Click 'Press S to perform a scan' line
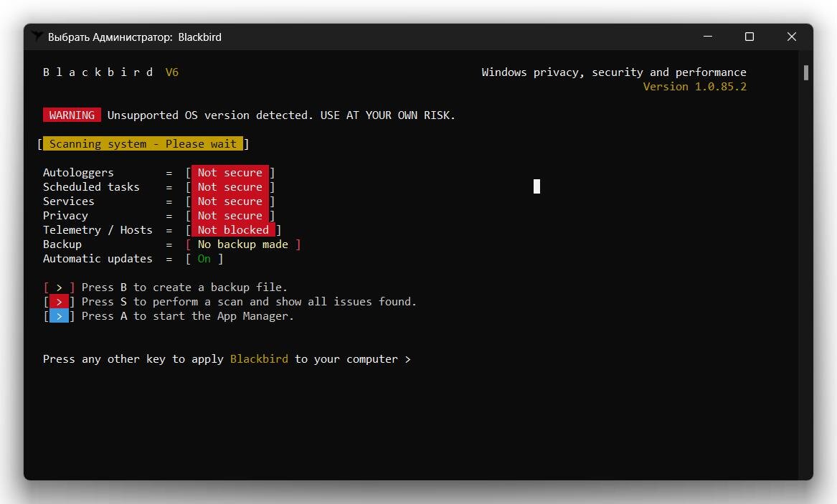837x504 pixels. point(249,302)
